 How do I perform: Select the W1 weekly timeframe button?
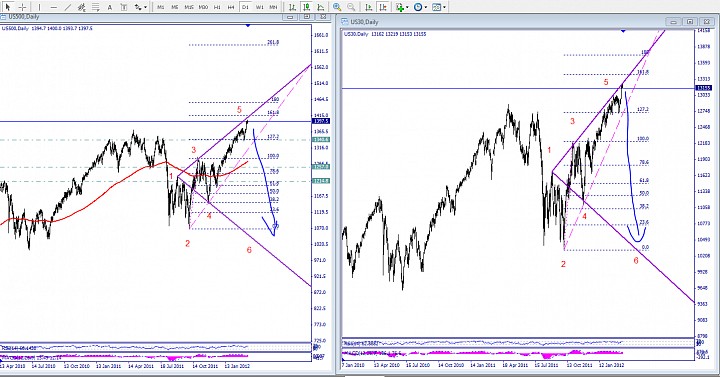coord(259,7)
